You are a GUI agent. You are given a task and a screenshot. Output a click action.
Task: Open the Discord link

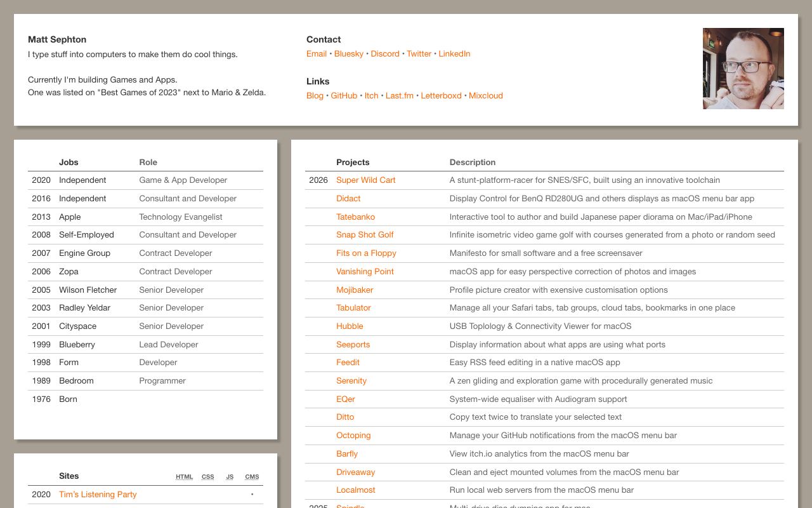(x=385, y=54)
